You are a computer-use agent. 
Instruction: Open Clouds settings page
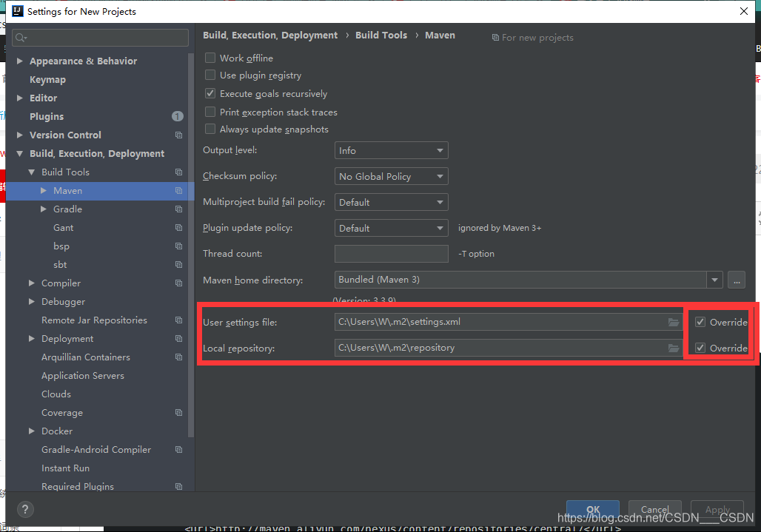coord(56,394)
